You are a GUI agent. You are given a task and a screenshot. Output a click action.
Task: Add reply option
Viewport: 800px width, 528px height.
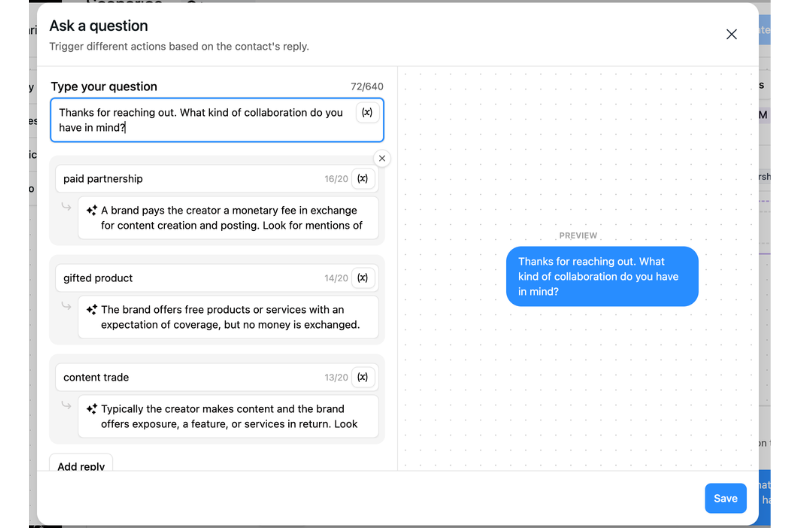[x=81, y=464]
